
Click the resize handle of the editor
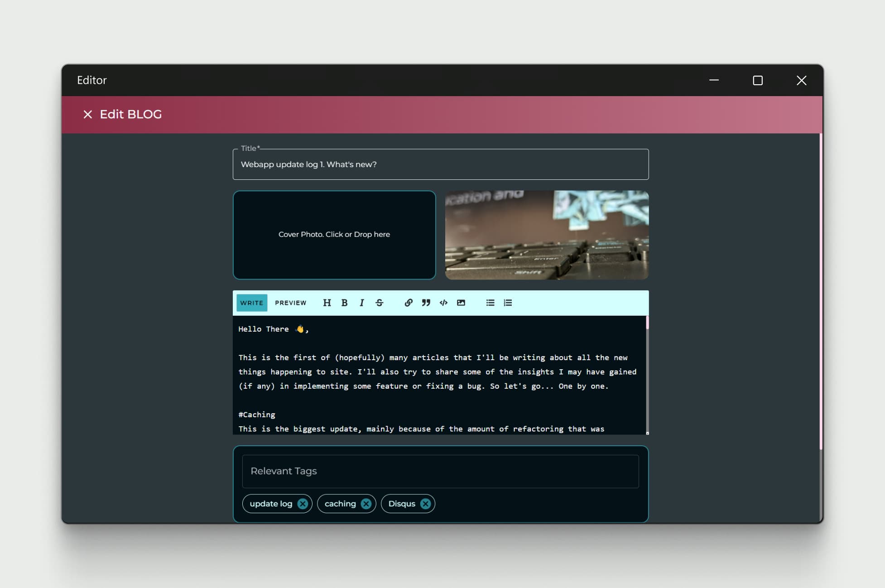point(647,433)
